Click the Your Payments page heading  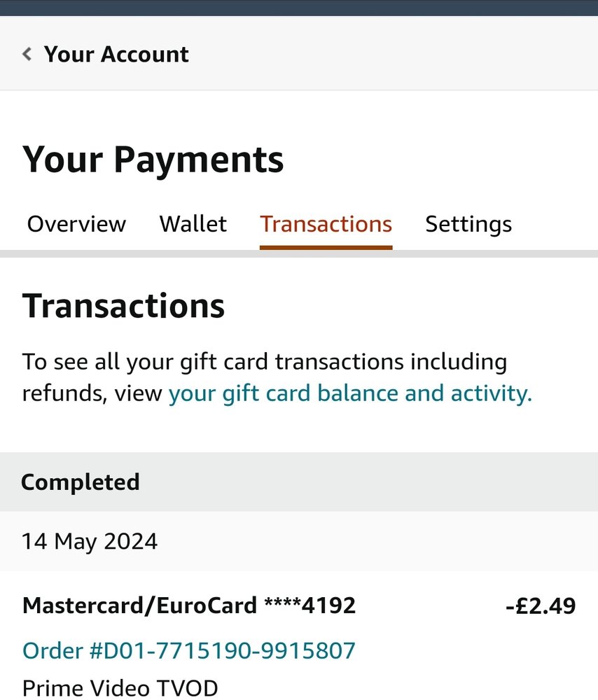click(153, 160)
